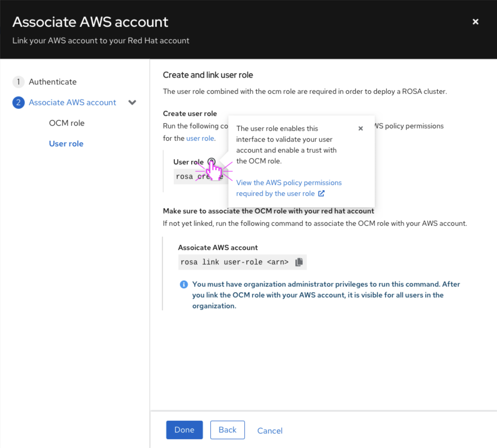Close the Associate AWS account dialog
The width and height of the screenshot is (497, 448).
[x=475, y=22]
